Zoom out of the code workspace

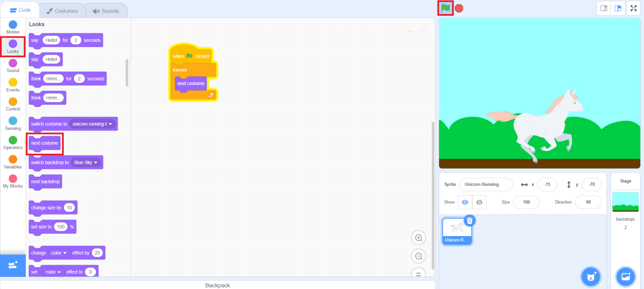418,256
